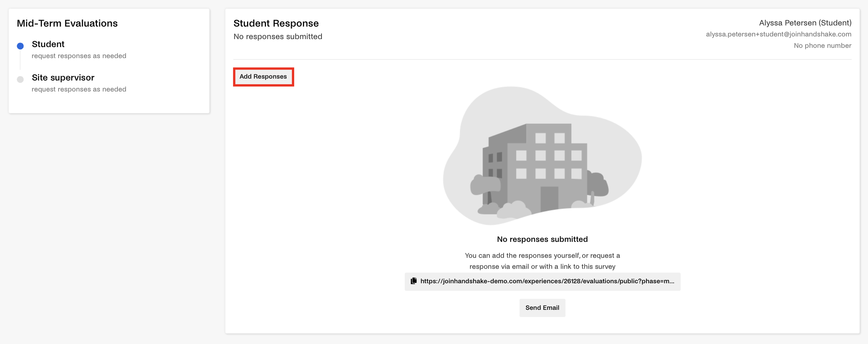
Task: Click the No phone number text
Action: (822, 46)
